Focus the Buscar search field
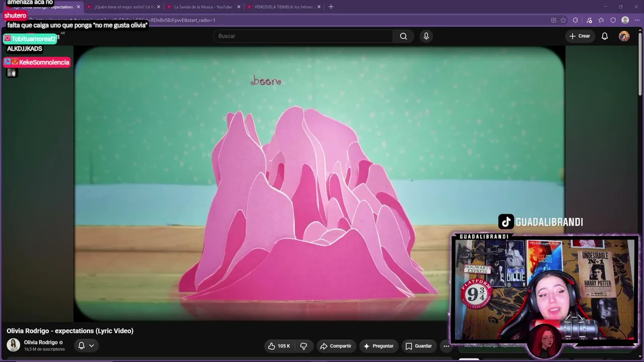This screenshot has width=644, height=362. pyautogui.click(x=303, y=36)
